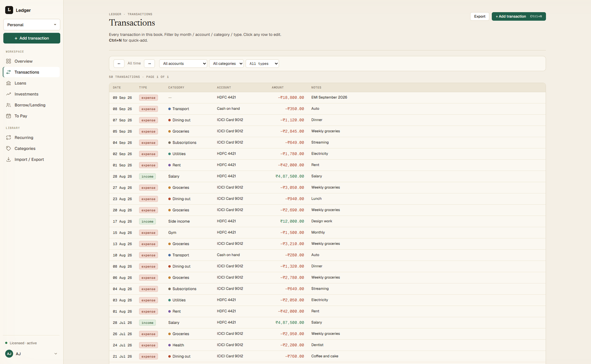
Task: Click the -₹1,120.00 amount
Action: click(x=292, y=120)
